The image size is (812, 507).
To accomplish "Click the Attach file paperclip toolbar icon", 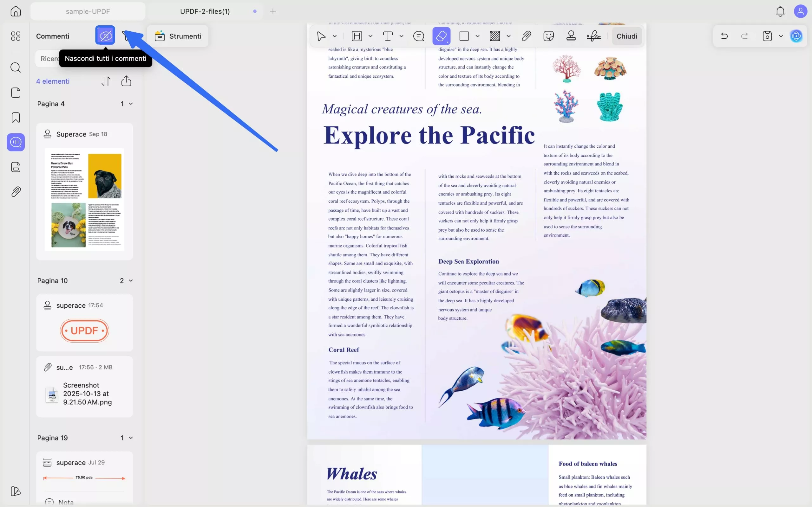I will tap(526, 36).
